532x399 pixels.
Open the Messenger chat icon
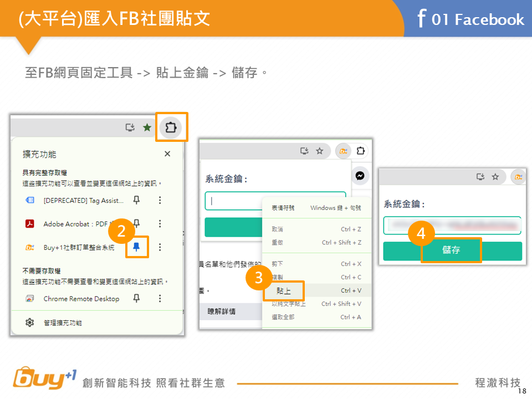point(359,176)
